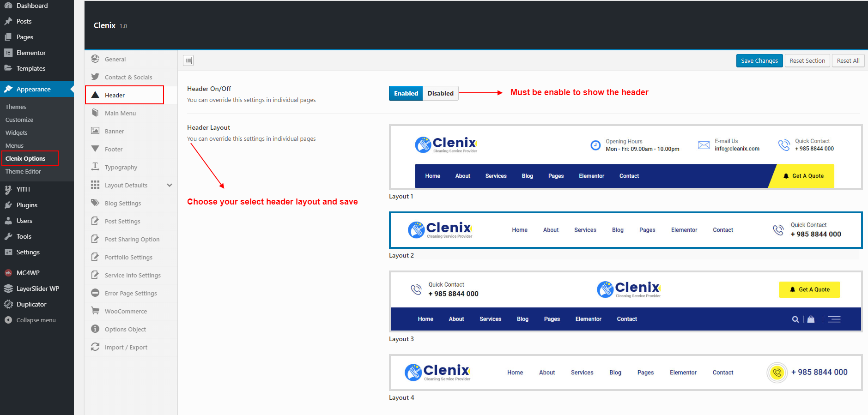Click the Tools wrench icon

(x=8, y=236)
